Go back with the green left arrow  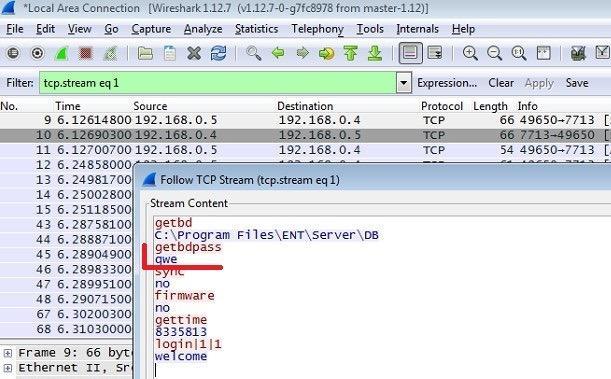pos(278,53)
